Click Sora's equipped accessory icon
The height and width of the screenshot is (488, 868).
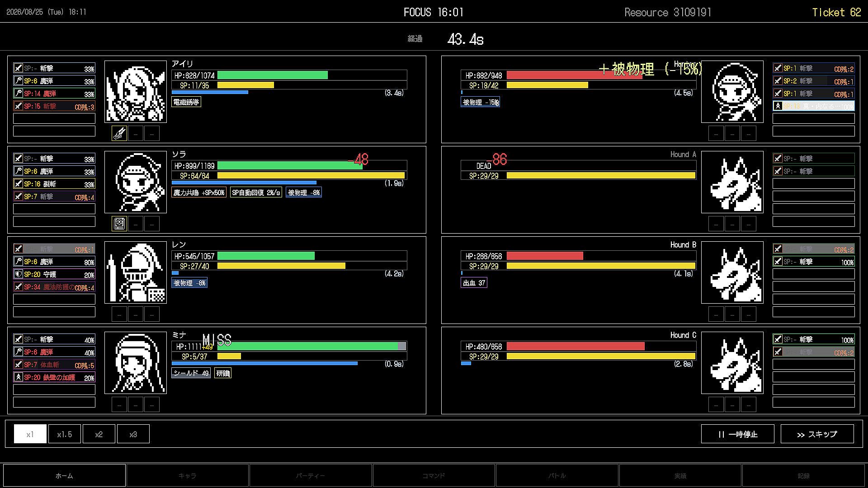pyautogui.click(x=119, y=224)
